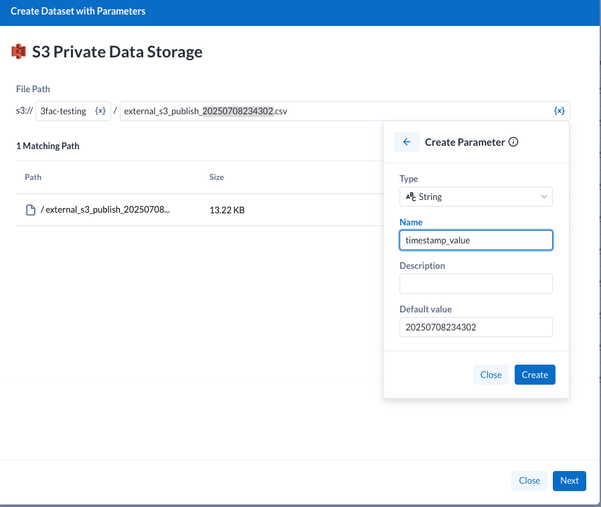601x507 pixels.
Task: Click parameter icon at file path end
Action: pyautogui.click(x=559, y=111)
